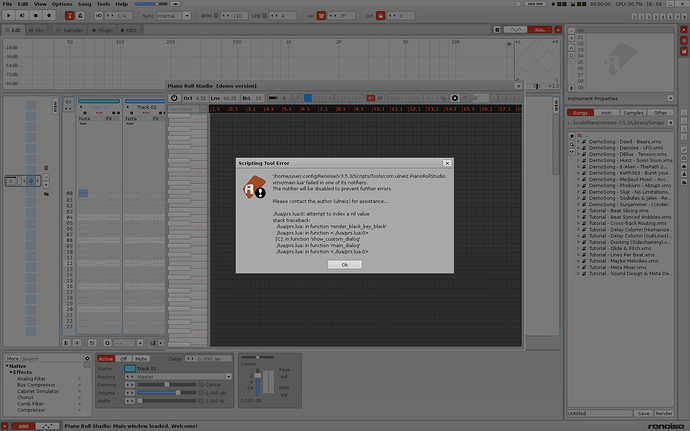The height and width of the screenshot is (431, 690).
Task: Click the Volume slider for Track 01
Action: coord(160,392)
